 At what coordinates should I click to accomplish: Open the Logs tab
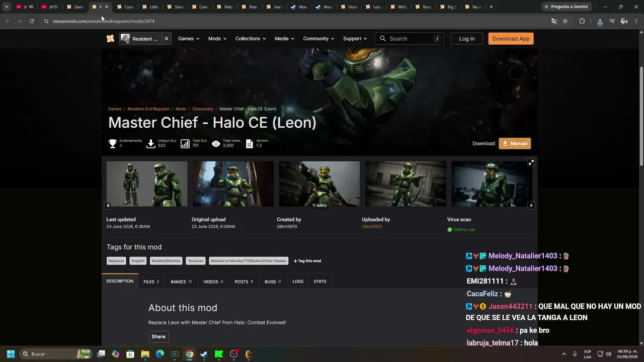tap(298, 282)
